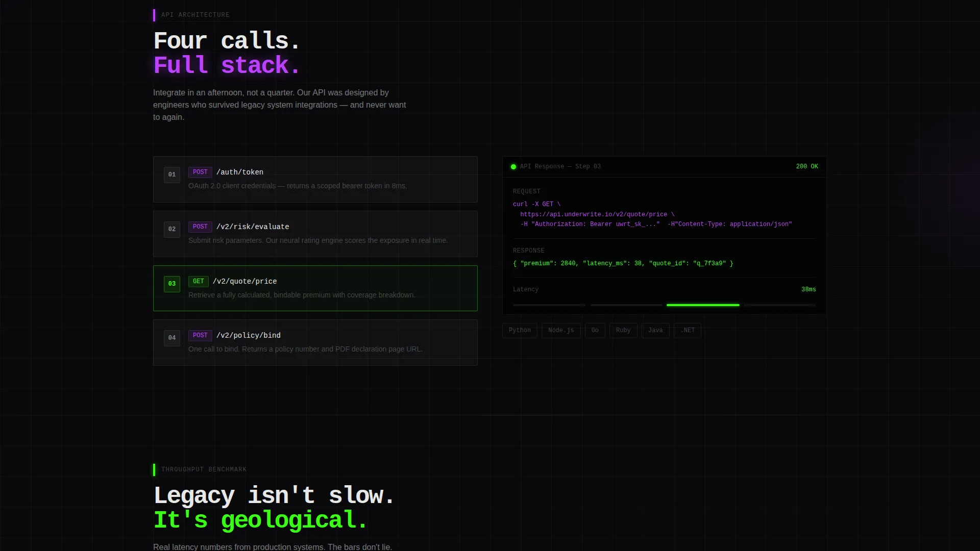Click the green status dot in API Response header

[513, 167]
